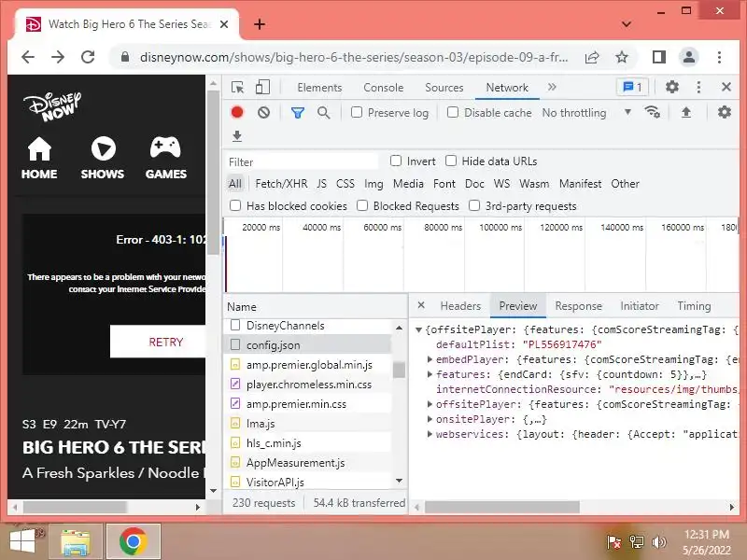The height and width of the screenshot is (560, 747).
Task: Open No throttling dropdown
Action: (586, 113)
